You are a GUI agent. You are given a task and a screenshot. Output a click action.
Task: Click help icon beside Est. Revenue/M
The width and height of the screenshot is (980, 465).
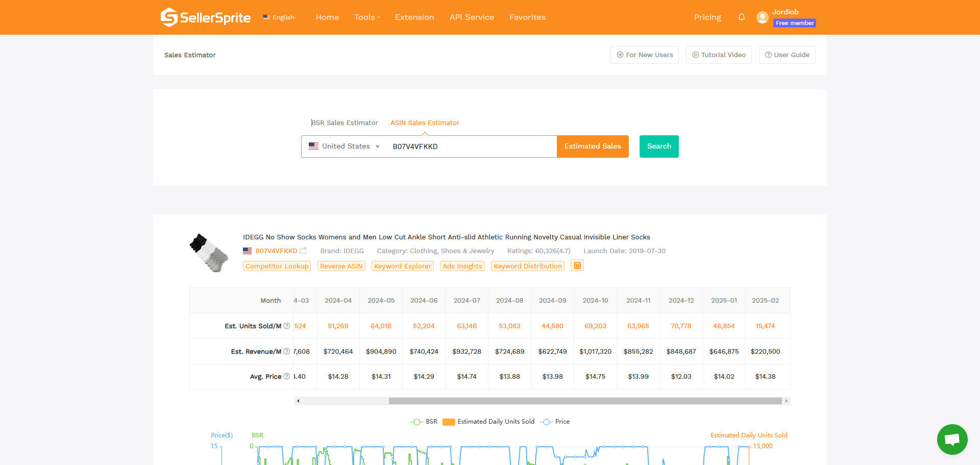[x=287, y=351]
